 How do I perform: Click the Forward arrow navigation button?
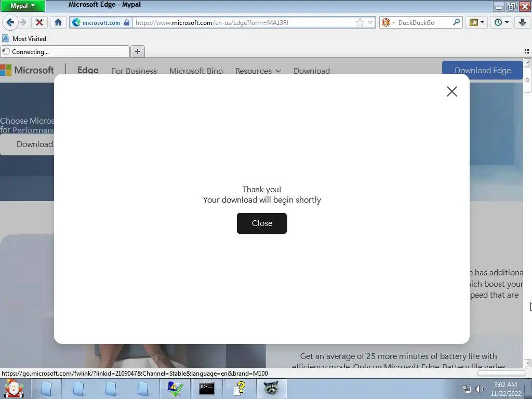(x=23, y=23)
